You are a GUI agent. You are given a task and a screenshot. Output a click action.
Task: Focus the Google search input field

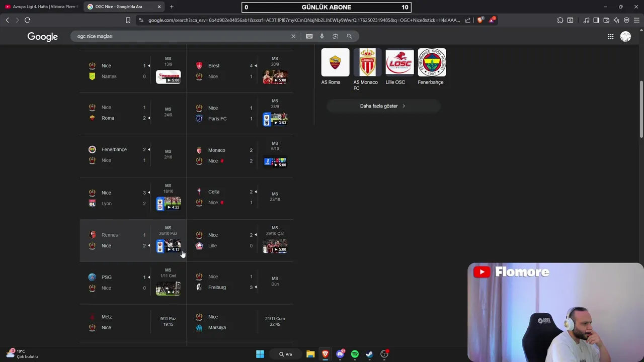[x=181, y=36]
